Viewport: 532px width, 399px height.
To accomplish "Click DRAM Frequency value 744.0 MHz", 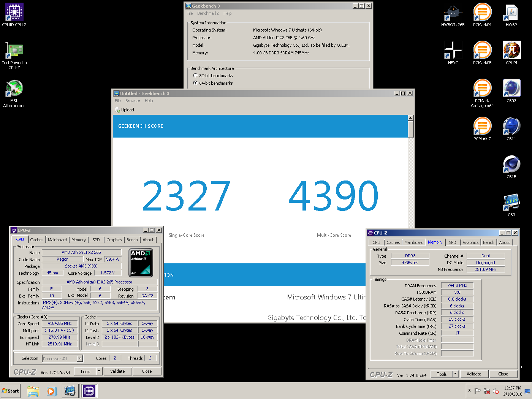I will coord(457,285).
